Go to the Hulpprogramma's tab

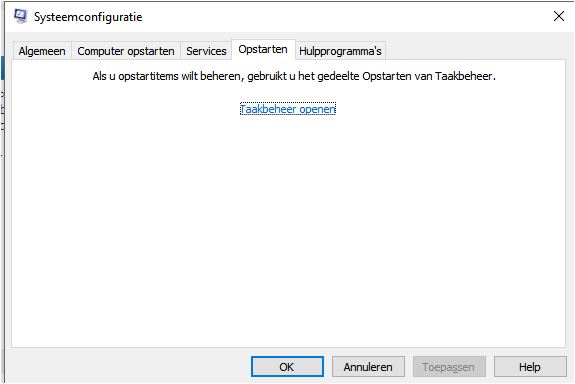pyautogui.click(x=340, y=51)
